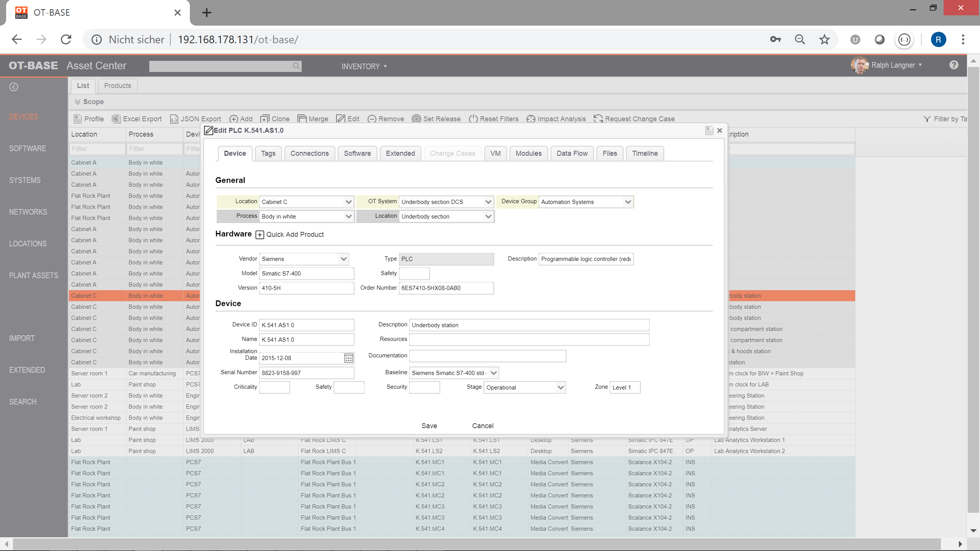Click the Zone Level 1 field
Viewport: 980px width, 551px height.
pyautogui.click(x=625, y=387)
